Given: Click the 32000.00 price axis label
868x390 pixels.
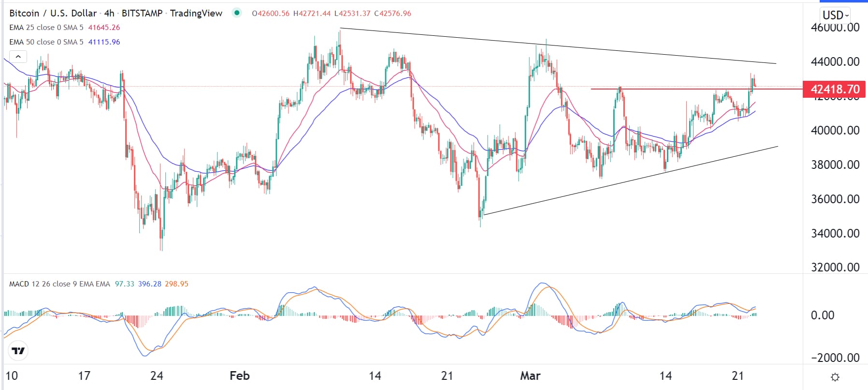Looking at the screenshot, I should coord(835,267).
